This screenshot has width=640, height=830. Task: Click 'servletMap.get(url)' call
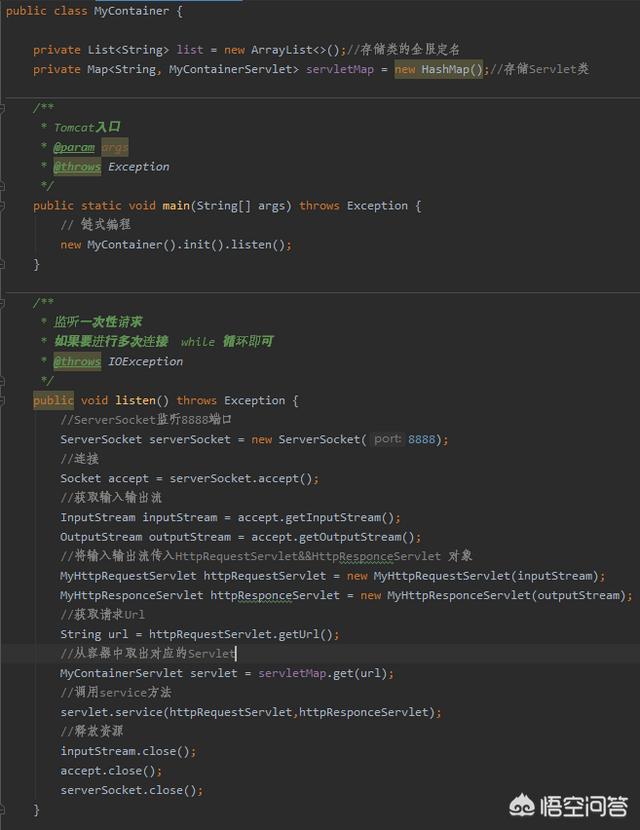pos(323,673)
